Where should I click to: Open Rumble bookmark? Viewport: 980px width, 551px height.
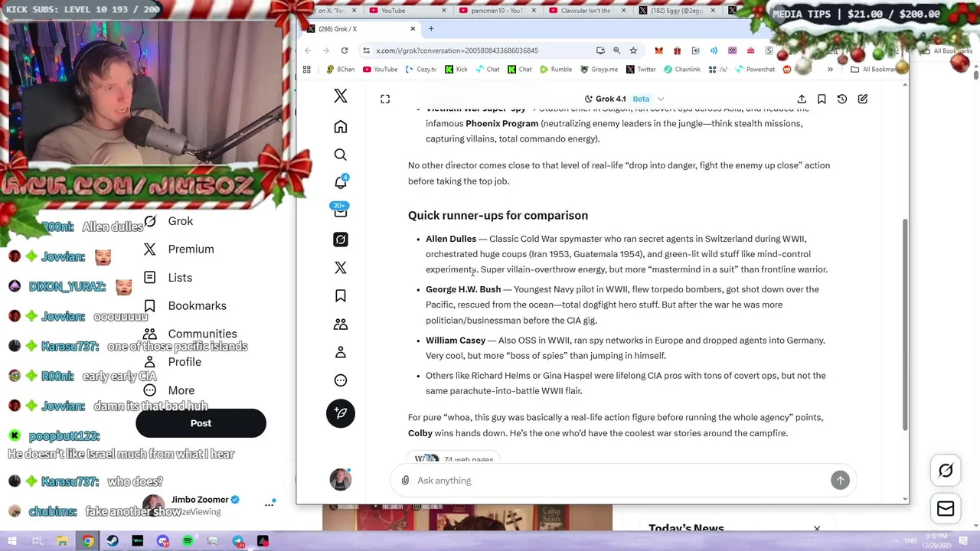(555, 69)
